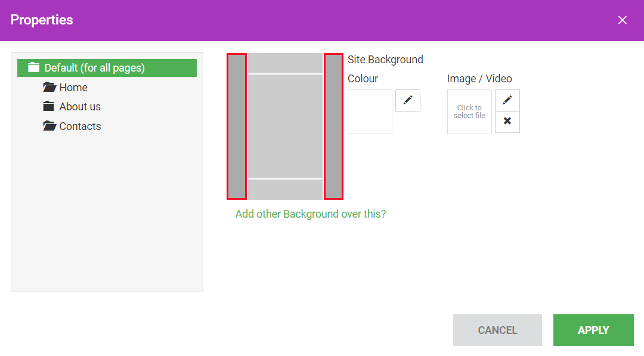Click the CANCEL button
The height and width of the screenshot is (356, 644).
[x=497, y=330]
